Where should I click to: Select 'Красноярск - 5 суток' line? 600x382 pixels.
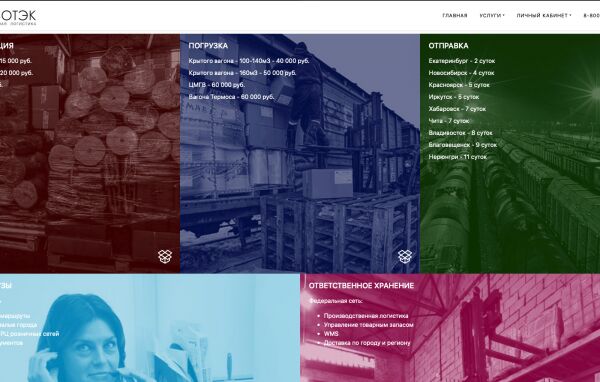point(459,85)
